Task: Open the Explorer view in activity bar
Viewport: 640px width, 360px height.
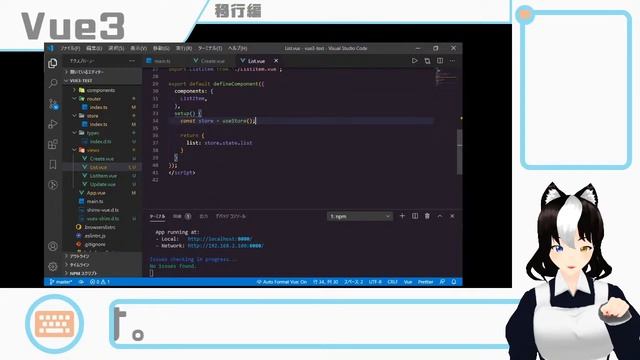Action: click(53, 63)
